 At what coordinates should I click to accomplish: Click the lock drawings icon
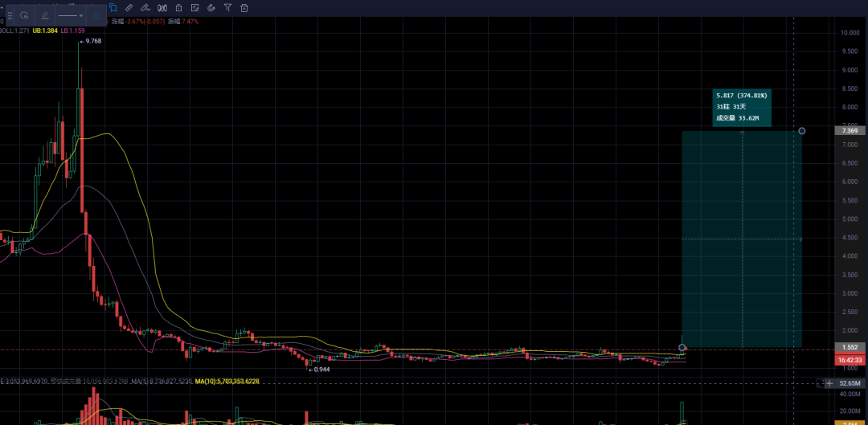(x=178, y=8)
